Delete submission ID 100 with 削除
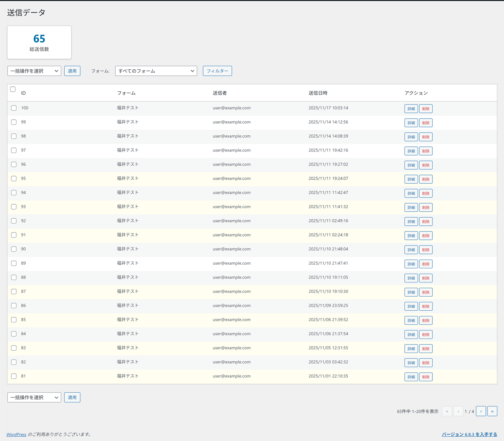 [426, 108]
